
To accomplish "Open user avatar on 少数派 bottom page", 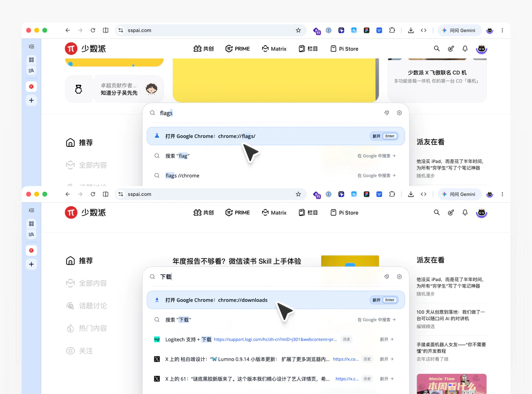I will [482, 213].
